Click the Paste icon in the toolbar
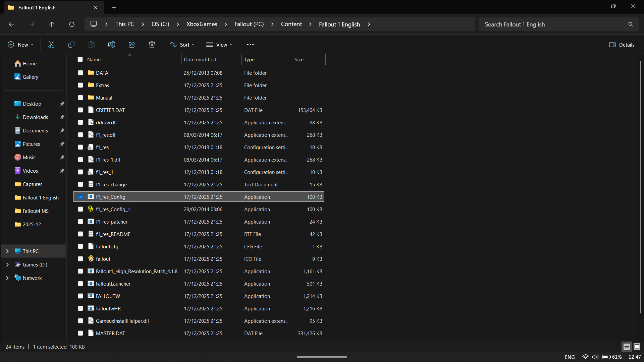Image resolution: width=644 pixels, height=362 pixels. pos(91,44)
